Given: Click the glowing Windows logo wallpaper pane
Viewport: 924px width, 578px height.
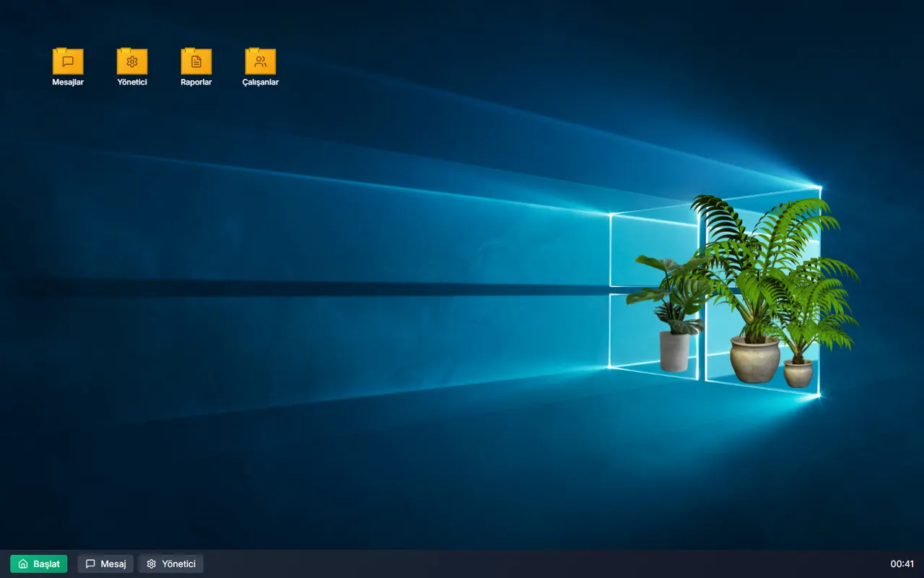Looking at the screenshot, I should (653, 249).
